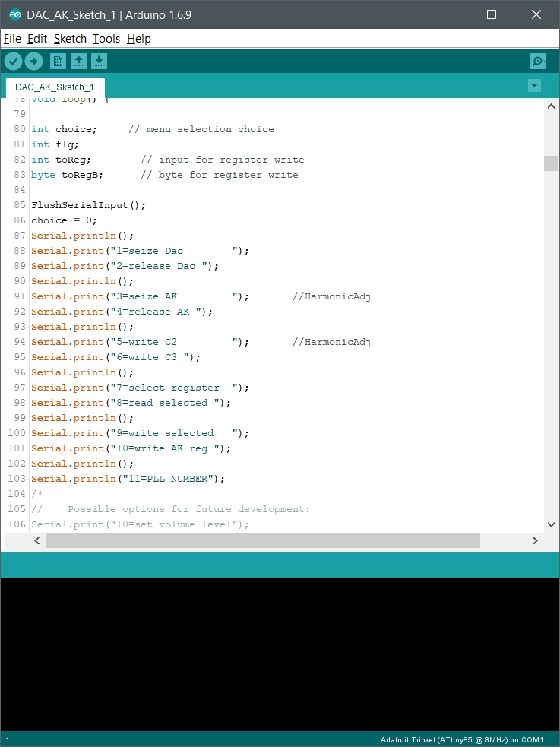This screenshot has width=560, height=747.
Task: Click the '7=select register' print statement
Action: pyautogui.click(x=140, y=388)
